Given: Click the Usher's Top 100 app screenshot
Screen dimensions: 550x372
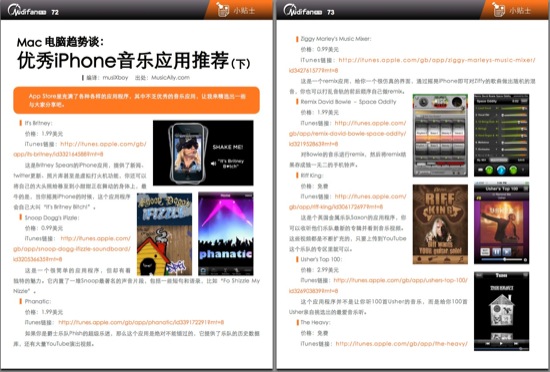Looking at the screenshot, I should [x=501, y=223].
